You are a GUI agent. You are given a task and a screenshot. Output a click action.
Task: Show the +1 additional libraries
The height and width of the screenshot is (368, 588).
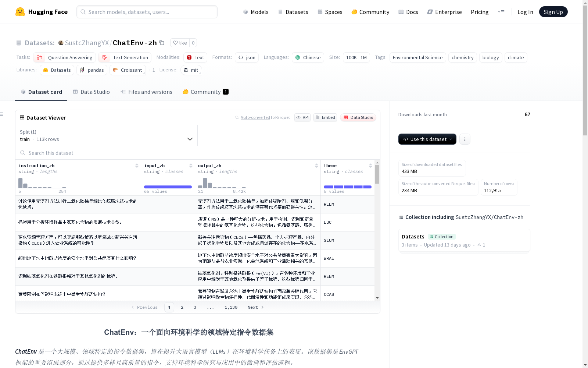(x=152, y=70)
